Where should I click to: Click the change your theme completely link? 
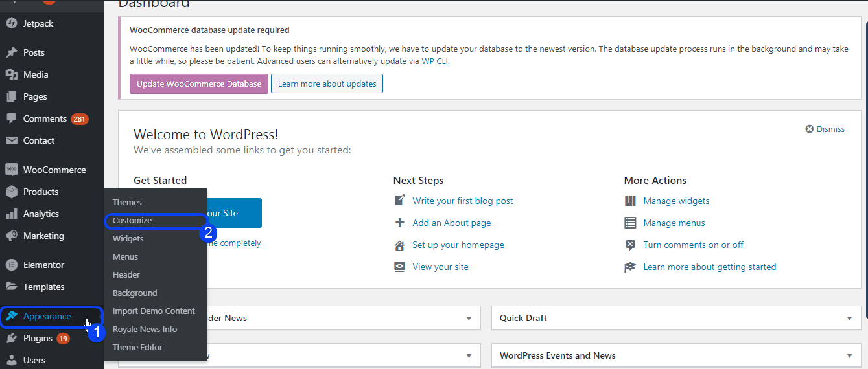click(233, 243)
